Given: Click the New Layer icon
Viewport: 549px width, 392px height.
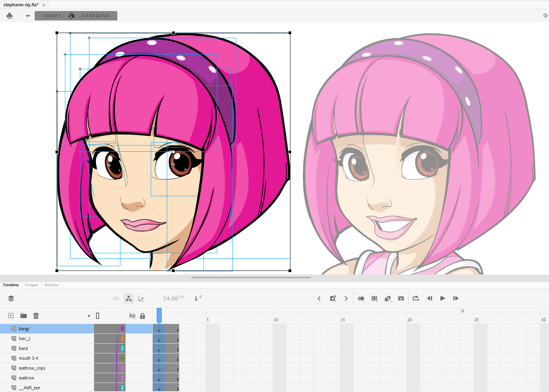Looking at the screenshot, I should [11, 316].
